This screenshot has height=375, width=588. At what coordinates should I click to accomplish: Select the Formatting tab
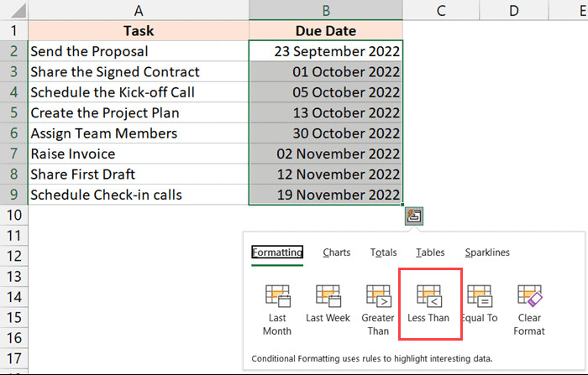[277, 253]
